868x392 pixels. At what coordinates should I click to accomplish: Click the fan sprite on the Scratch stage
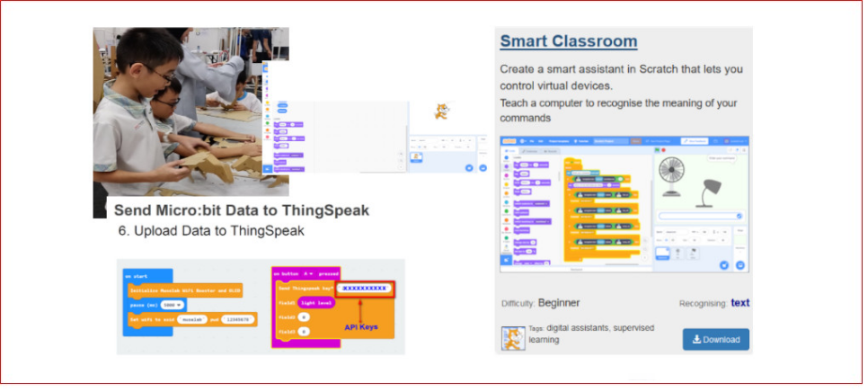click(671, 176)
